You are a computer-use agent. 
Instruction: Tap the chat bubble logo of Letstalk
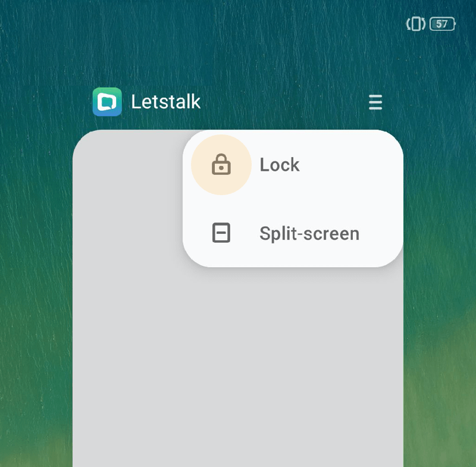(x=107, y=102)
